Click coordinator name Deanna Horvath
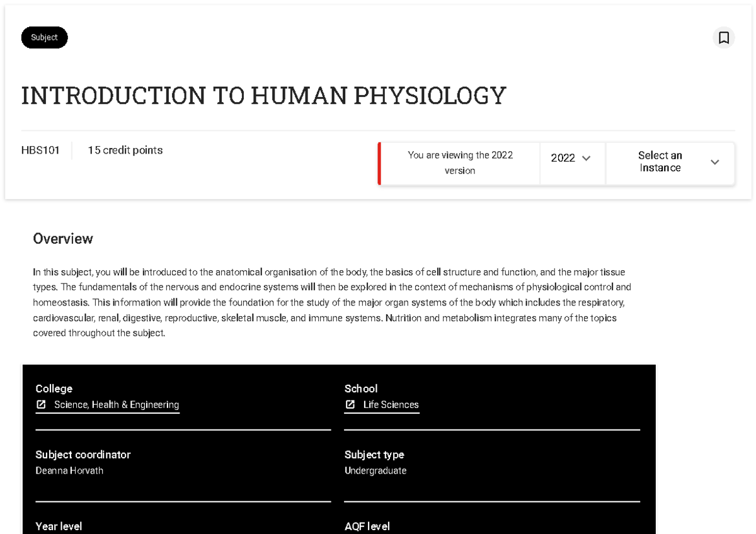This screenshot has width=756, height=534. pos(69,471)
